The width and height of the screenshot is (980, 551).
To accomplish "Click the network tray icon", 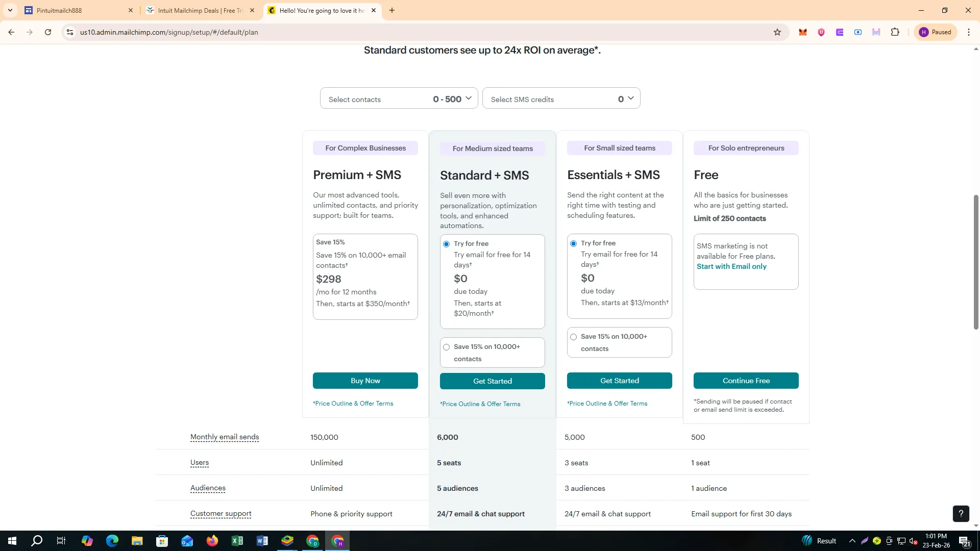I will [901, 541].
